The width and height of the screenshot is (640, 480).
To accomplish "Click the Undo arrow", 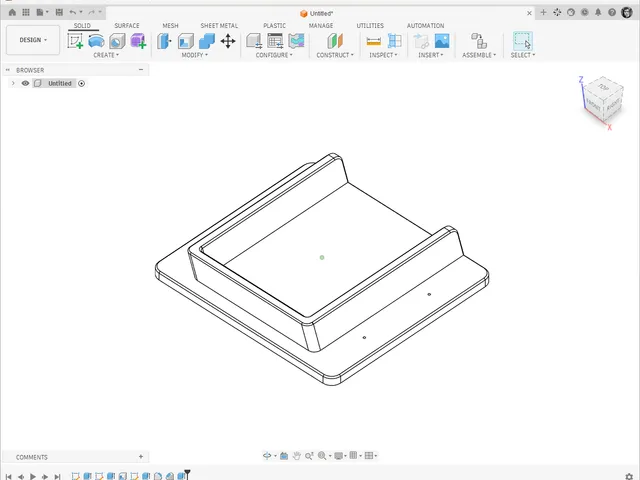I will (73, 13).
